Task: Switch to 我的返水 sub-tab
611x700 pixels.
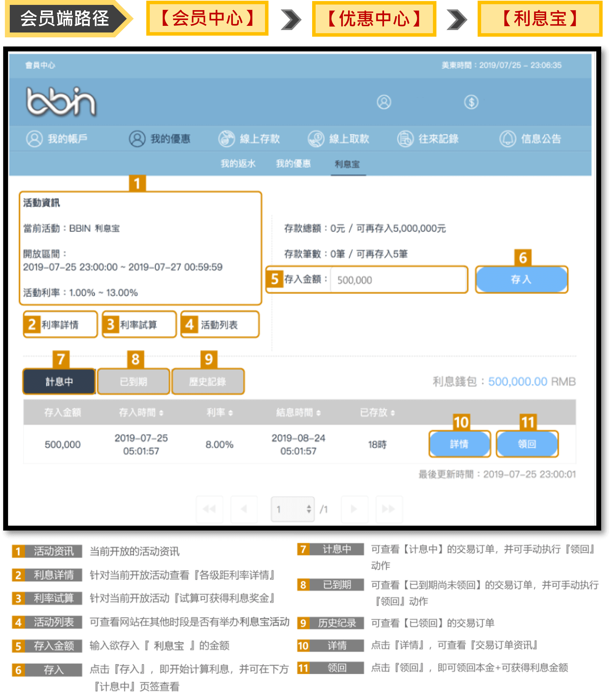Action: tap(238, 163)
